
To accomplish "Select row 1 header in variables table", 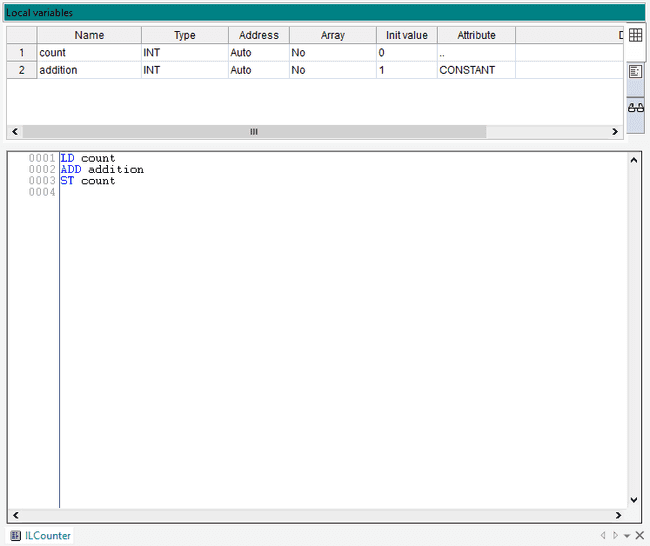I will 21,52.
